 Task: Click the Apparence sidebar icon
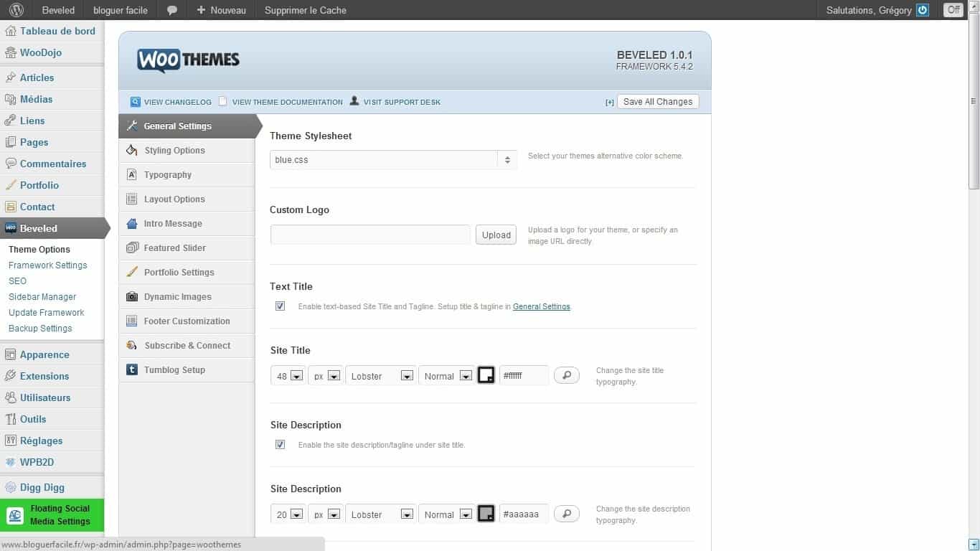point(11,354)
